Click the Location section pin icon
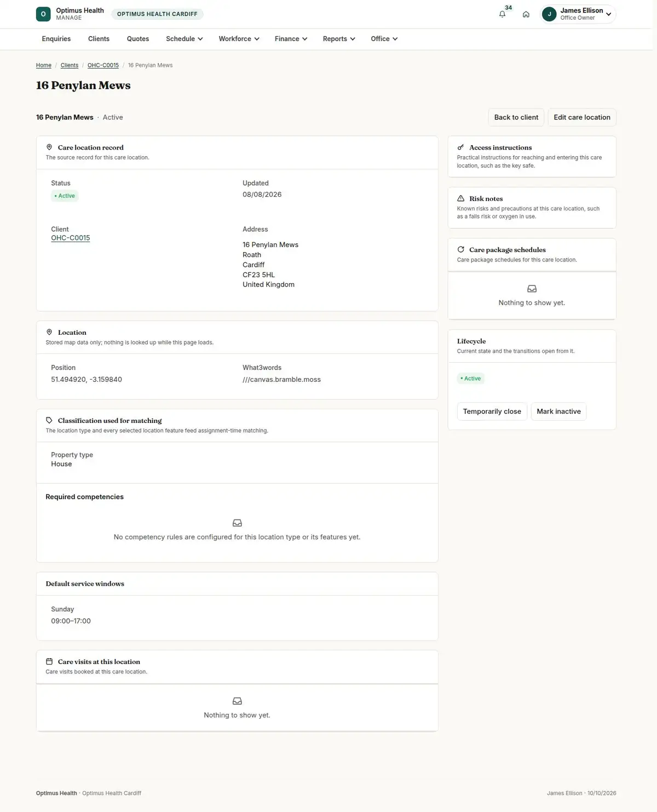Screen dimensions: 657x812 coord(49,333)
